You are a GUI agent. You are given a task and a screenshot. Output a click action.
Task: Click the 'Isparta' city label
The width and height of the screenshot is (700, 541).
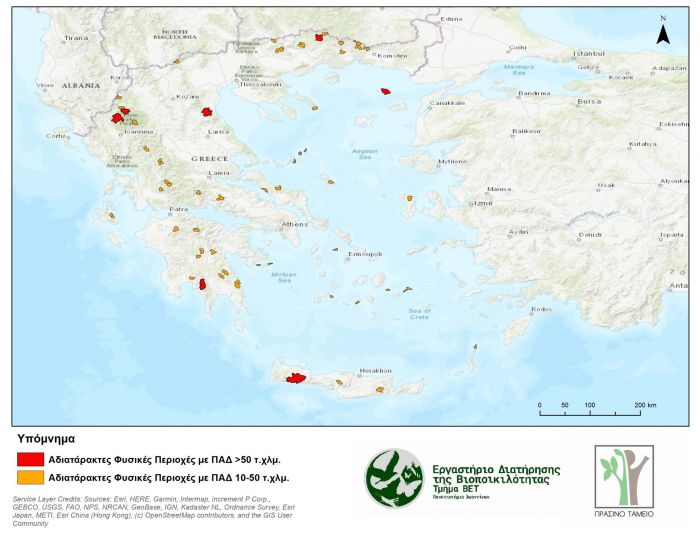click(672, 234)
